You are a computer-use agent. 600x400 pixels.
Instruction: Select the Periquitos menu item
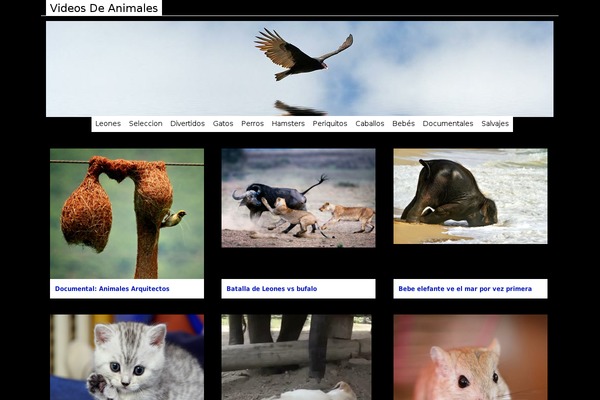click(330, 124)
